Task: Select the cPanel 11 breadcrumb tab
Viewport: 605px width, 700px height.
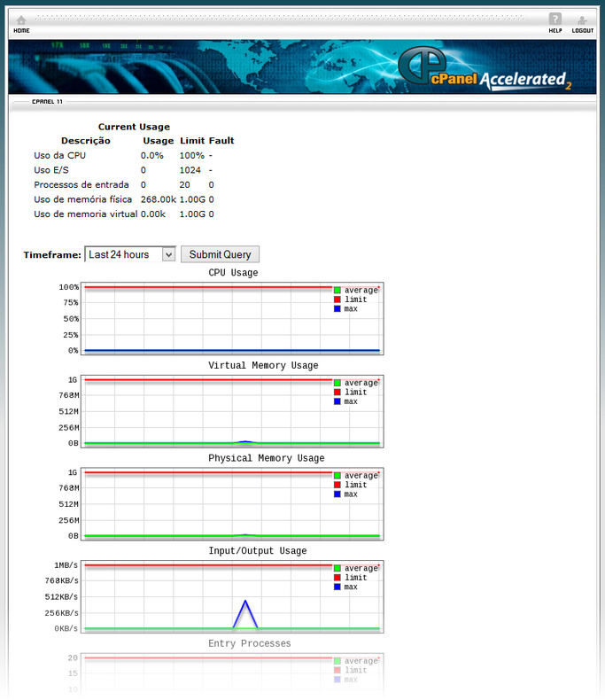Action: pos(47,102)
